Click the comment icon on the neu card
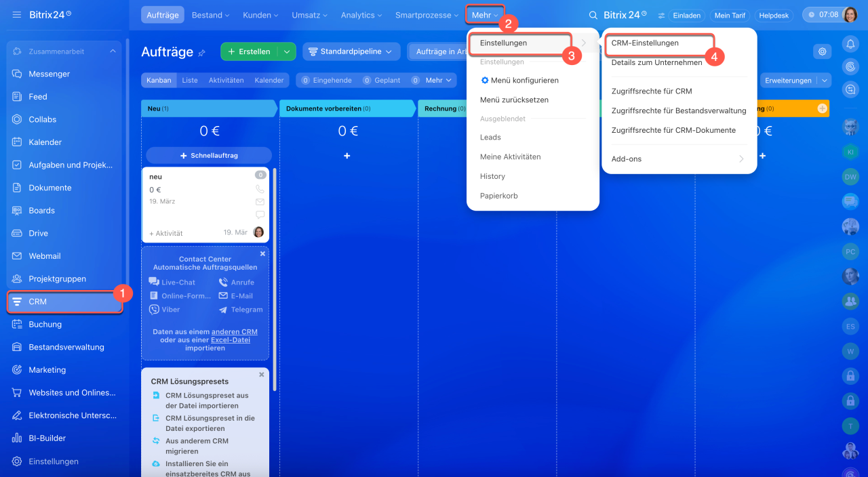This screenshot has height=477, width=868. click(260, 215)
